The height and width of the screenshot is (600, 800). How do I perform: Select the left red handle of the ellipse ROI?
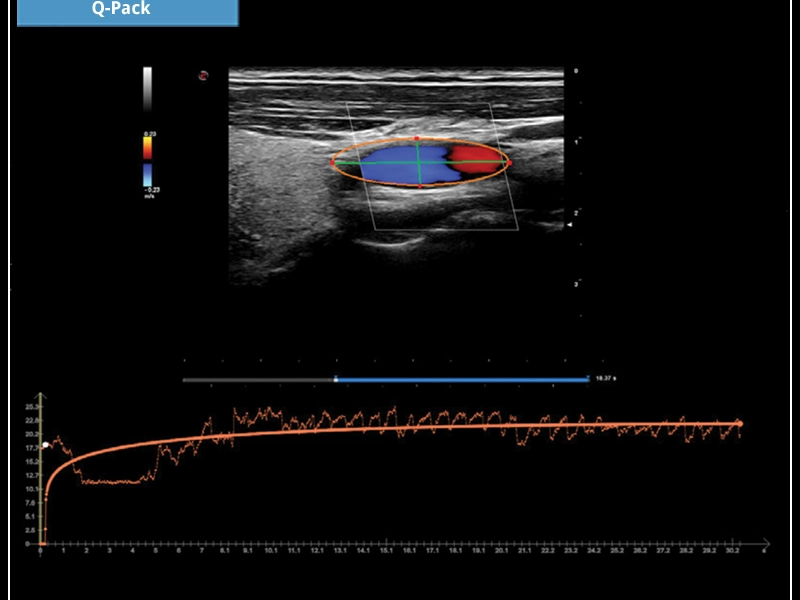[333, 162]
